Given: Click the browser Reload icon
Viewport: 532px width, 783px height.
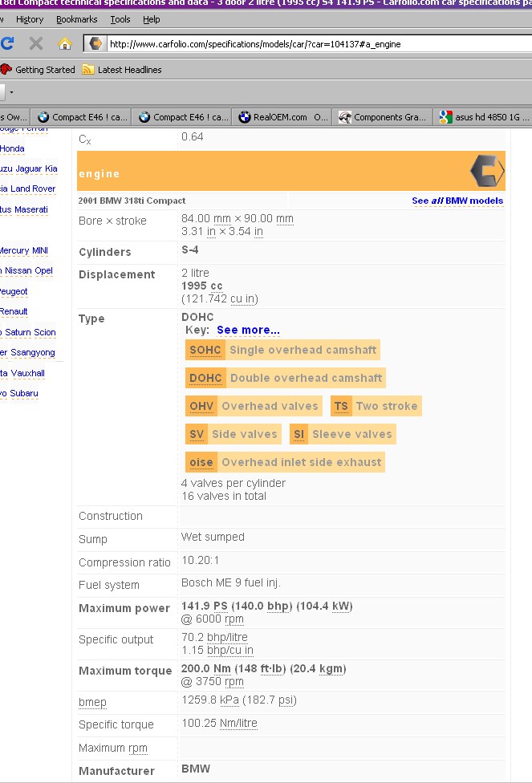Looking at the screenshot, I should (6, 43).
